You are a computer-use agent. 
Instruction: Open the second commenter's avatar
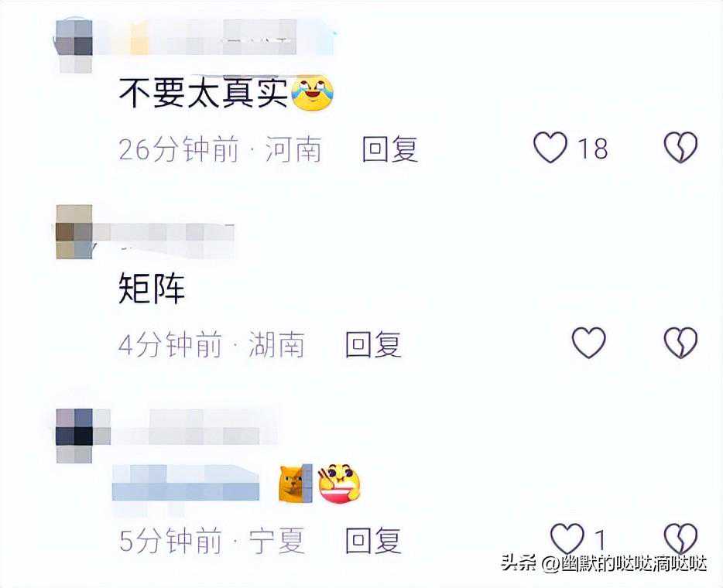(x=74, y=232)
